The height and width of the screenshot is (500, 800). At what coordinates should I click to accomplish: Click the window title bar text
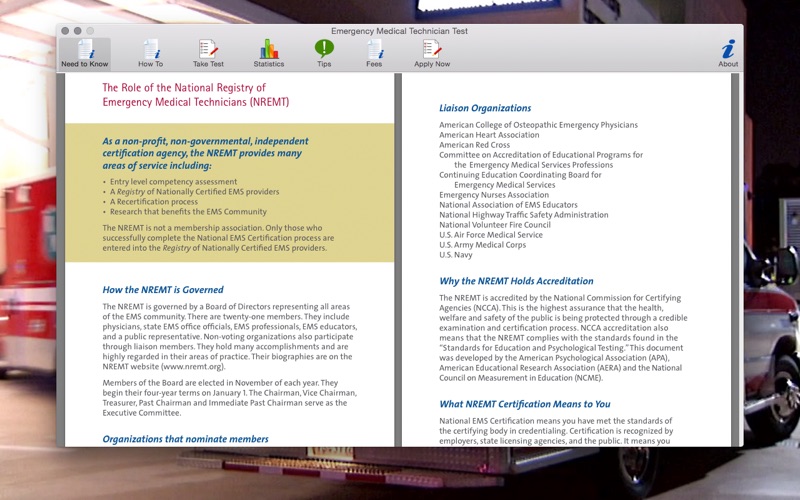tap(400, 31)
